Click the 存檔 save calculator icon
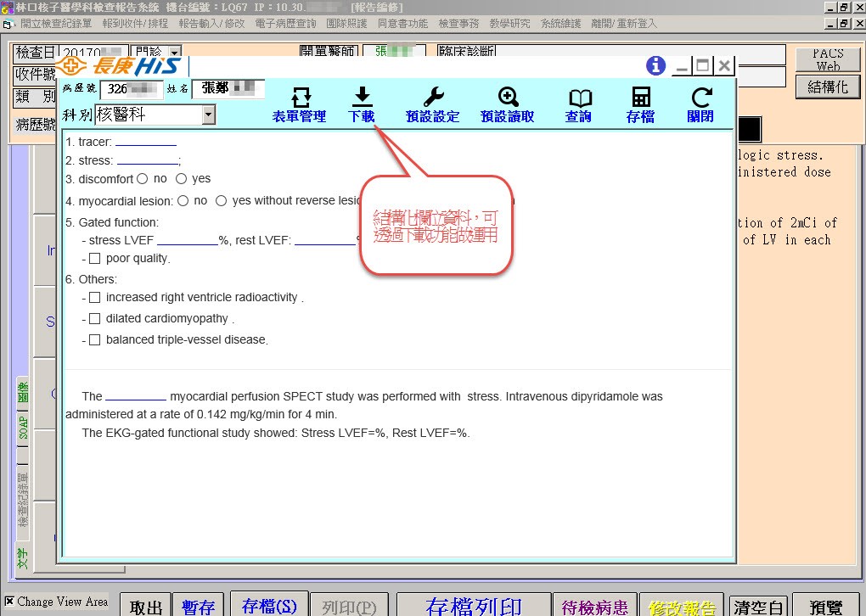This screenshot has height=616, width=866. click(640, 98)
